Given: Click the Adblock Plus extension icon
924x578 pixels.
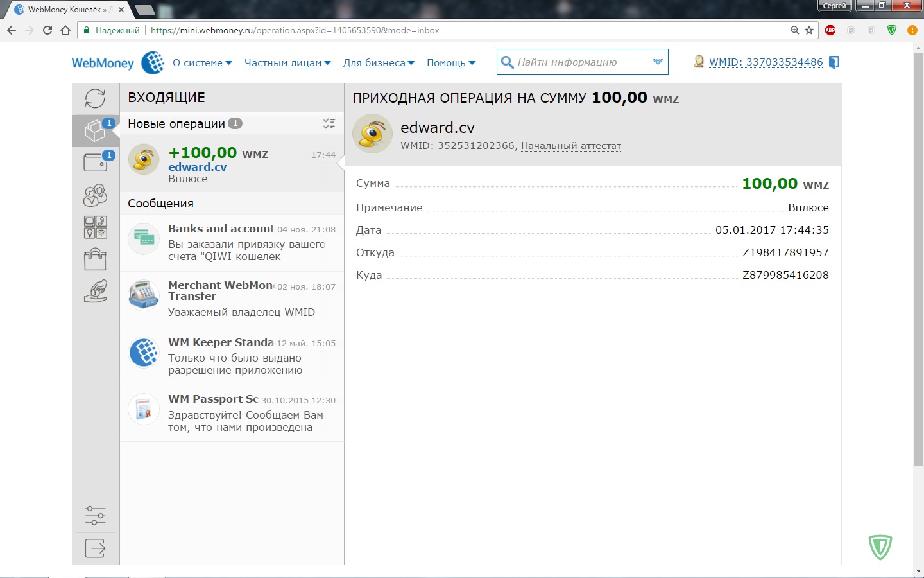Looking at the screenshot, I should [x=830, y=30].
